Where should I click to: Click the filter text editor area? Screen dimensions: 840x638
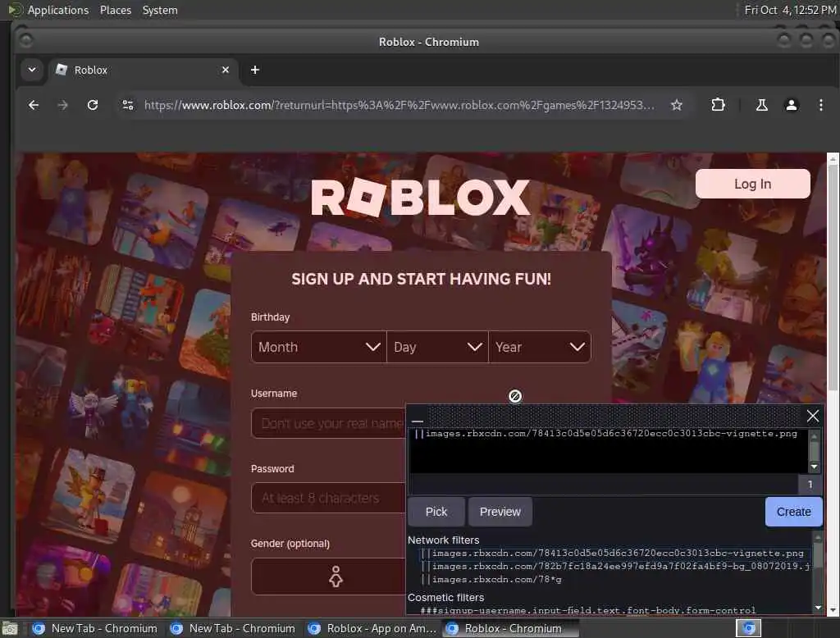[608, 450]
